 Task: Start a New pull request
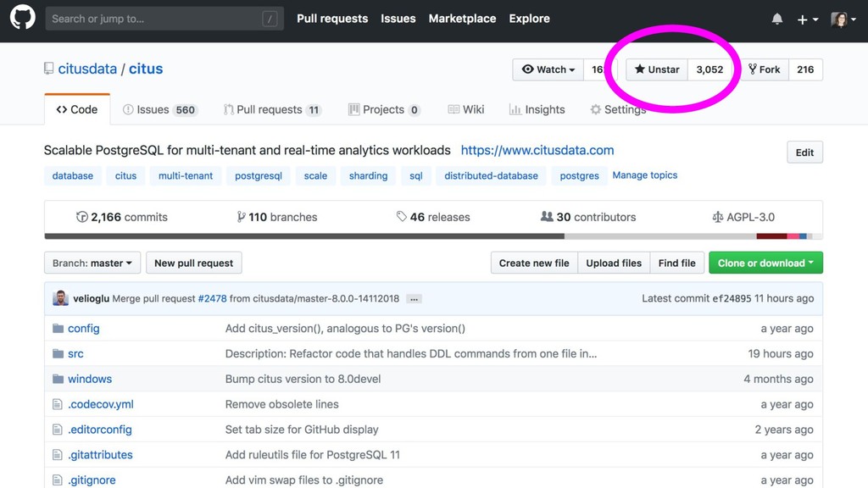(x=194, y=263)
